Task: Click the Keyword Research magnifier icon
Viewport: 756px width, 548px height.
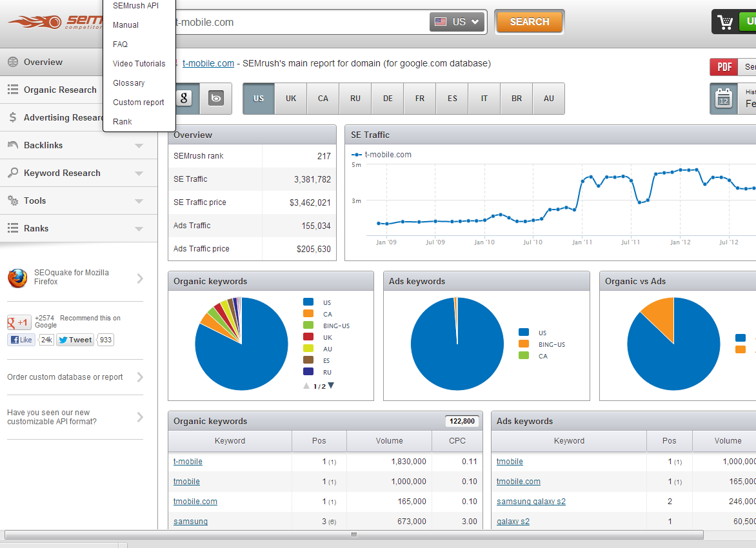Action: point(13,173)
